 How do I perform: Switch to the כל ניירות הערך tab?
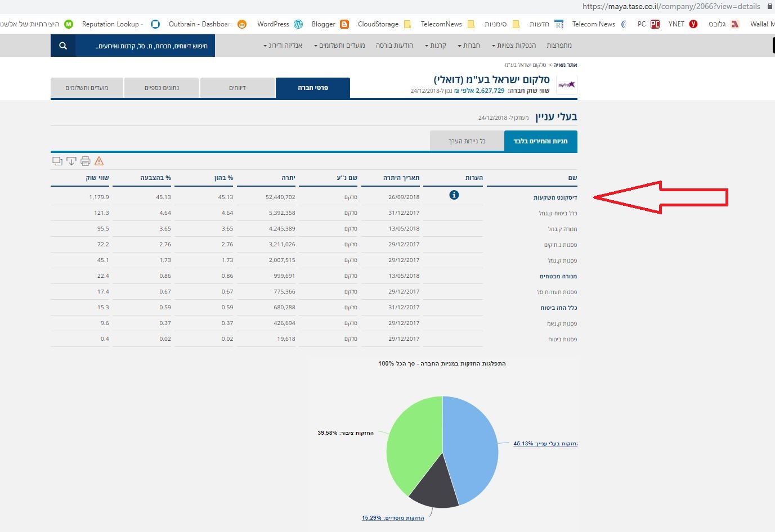tap(467, 141)
